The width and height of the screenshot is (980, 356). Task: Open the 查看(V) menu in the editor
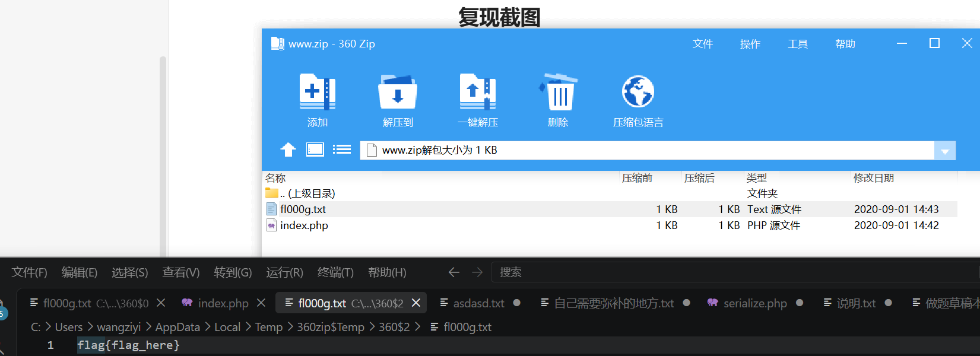pos(181,272)
